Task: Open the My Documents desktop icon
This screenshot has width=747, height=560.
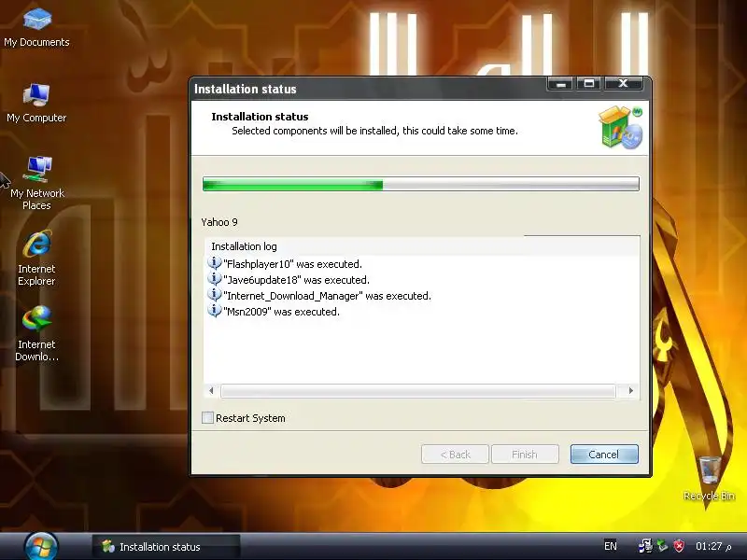Action: point(36,26)
